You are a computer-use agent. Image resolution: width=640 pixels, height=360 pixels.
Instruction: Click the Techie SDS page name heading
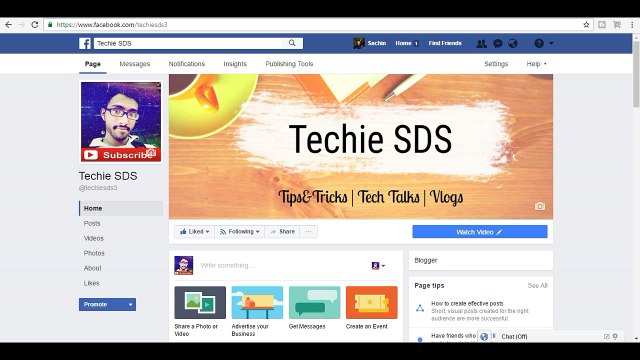click(108, 176)
